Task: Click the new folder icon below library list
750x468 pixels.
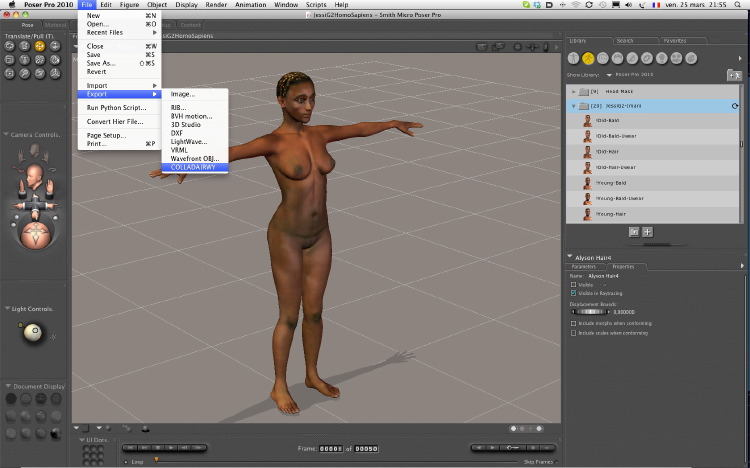Action: [x=634, y=232]
